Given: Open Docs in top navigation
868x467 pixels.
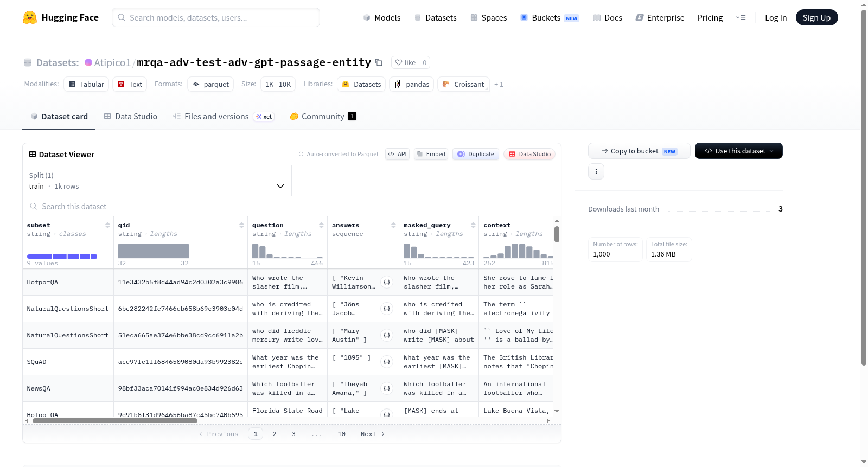Looking at the screenshot, I should 607,17.
